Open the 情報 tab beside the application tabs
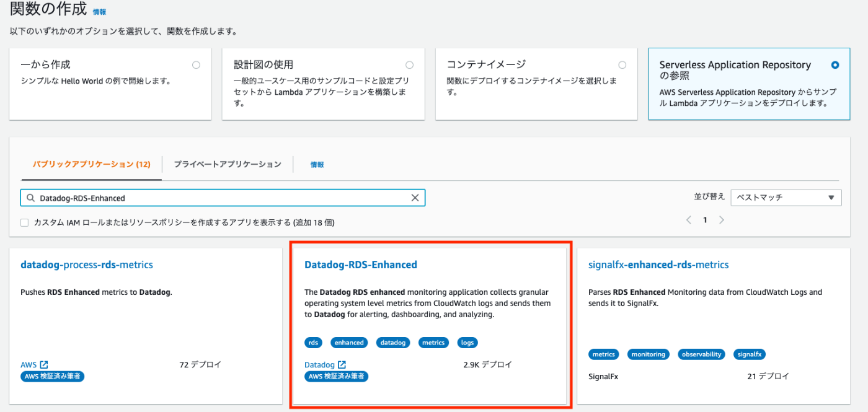The image size is (868, 412). (317, 164)
